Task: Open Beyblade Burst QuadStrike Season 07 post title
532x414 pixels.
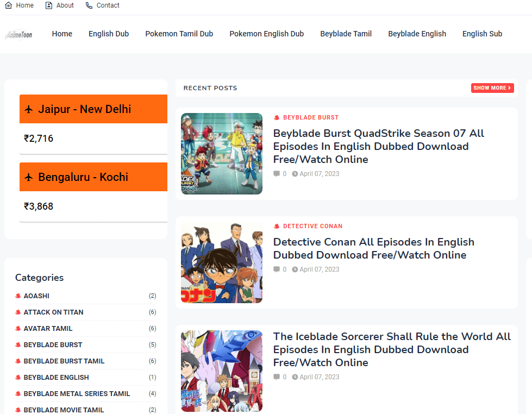Action: [x=379, y=146]
